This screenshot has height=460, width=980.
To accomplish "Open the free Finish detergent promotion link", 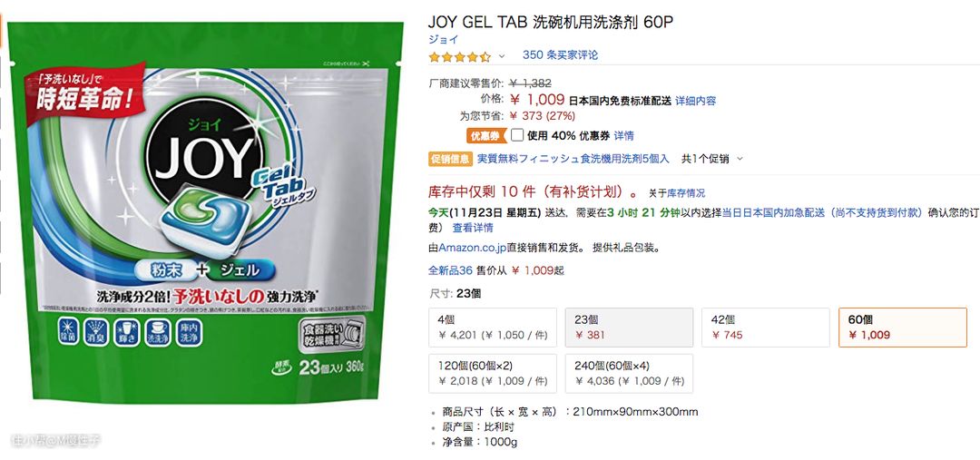I will coord(573,159).
